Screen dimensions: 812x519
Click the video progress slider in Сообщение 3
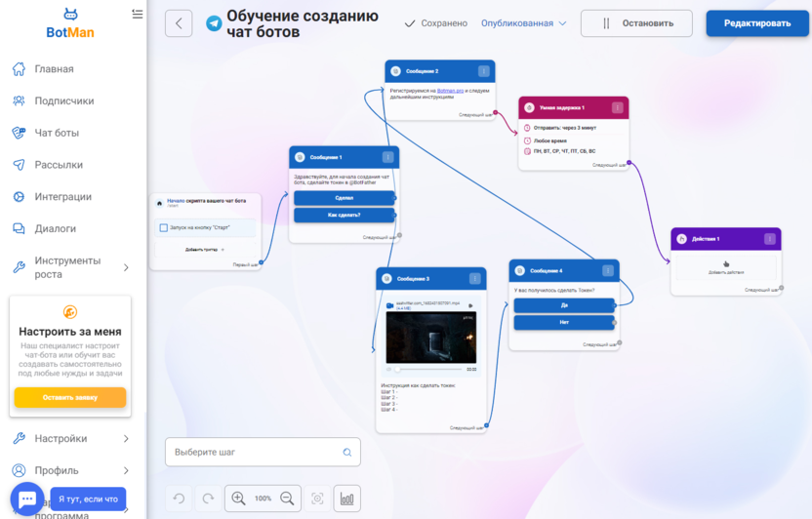pyautogui.click(x=427, y=370)
